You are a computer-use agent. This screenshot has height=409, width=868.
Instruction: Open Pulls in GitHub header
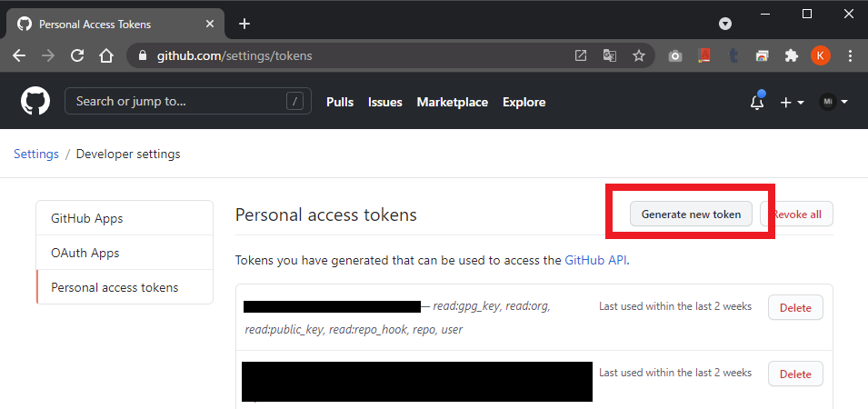coord(340,103)
